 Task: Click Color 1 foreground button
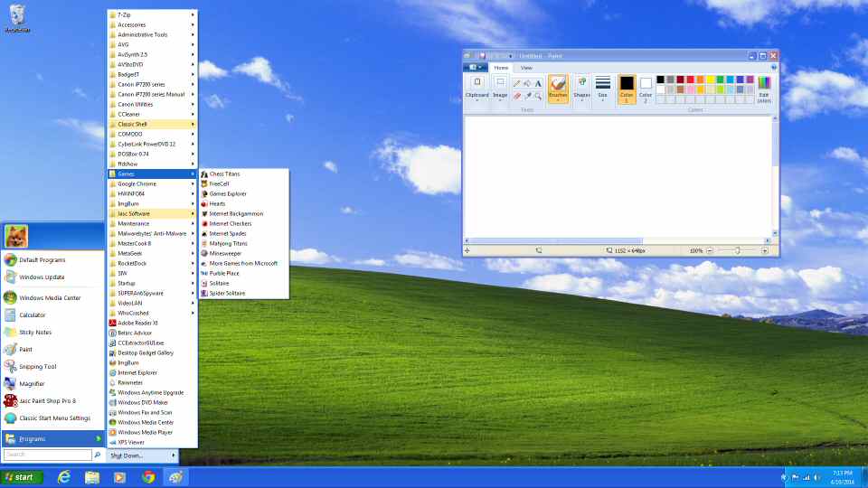[x=627, y=89]
